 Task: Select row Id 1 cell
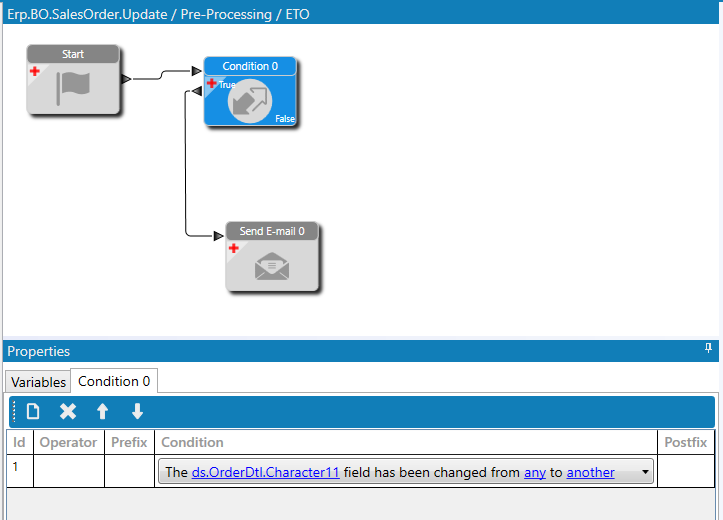pyautogui.click(x=20, y=471)
